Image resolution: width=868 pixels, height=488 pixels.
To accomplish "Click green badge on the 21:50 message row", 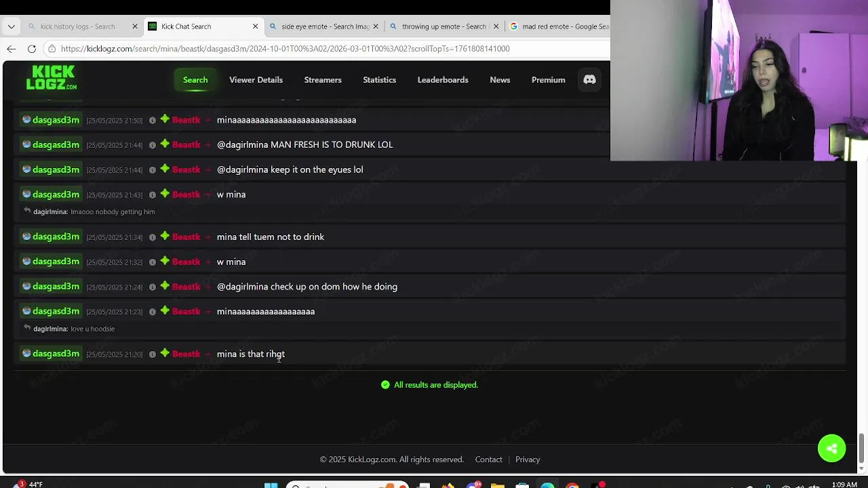I will 165,119.
